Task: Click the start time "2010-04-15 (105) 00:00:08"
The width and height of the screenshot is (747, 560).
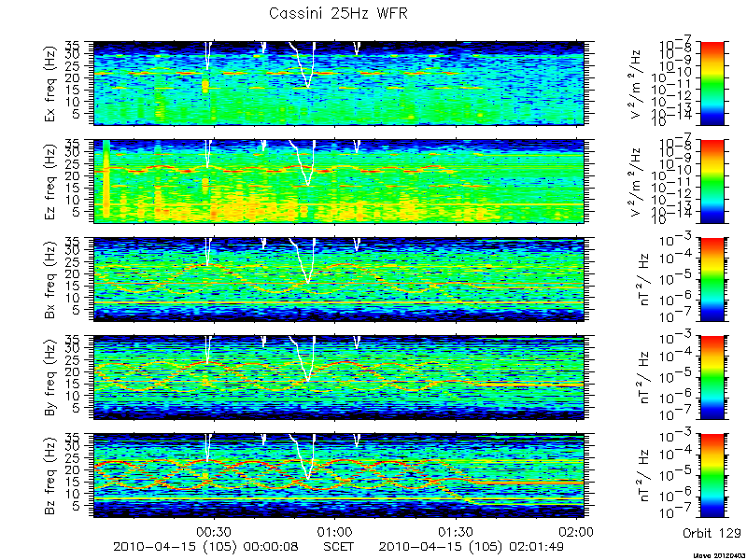Action: pos(205,546)
